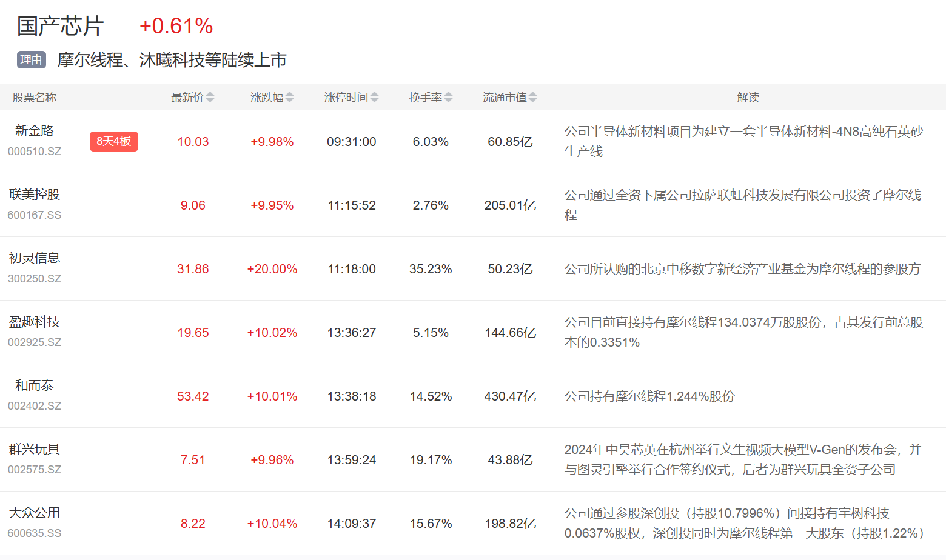This screenshot has width=946, height=560.
Task: Click the 8天4板 red tag
Action: pos(114,141)
